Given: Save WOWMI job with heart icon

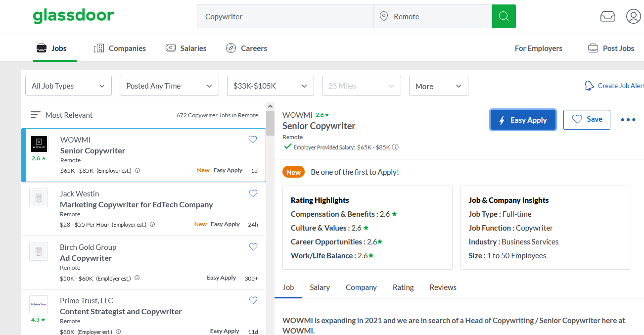Looking at the screenshot, I should tap(253, 140).
